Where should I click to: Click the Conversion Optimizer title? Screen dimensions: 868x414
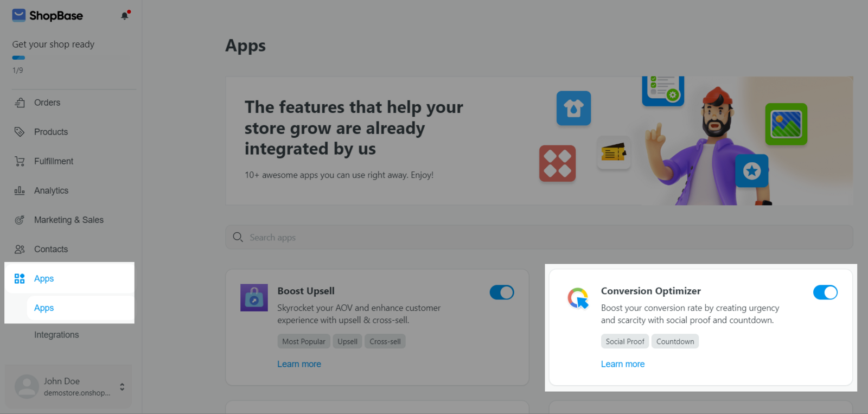point(651,291)
